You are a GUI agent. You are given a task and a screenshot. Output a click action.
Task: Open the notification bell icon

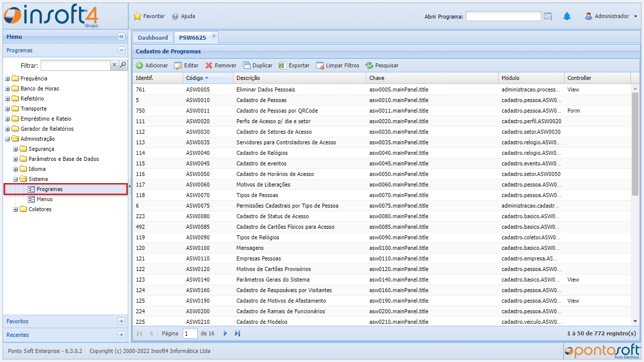click(x=567, y=17)
